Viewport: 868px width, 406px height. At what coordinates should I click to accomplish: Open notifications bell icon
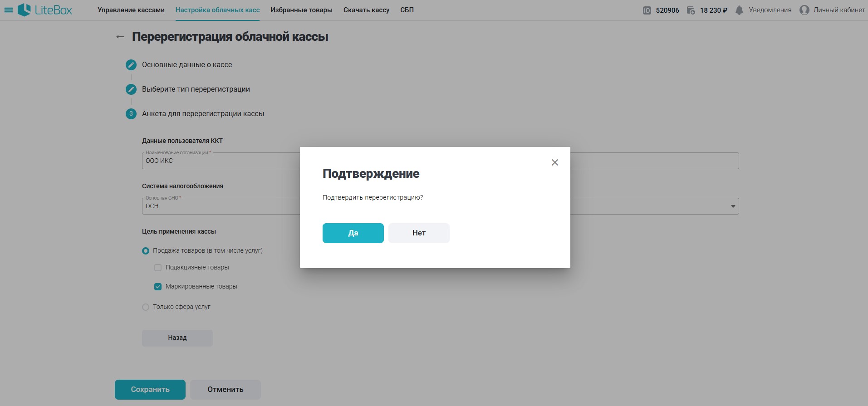coord(739,10)
